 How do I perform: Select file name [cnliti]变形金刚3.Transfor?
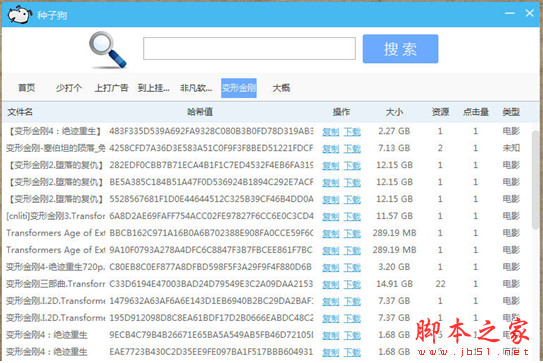(x=56, y=216)
